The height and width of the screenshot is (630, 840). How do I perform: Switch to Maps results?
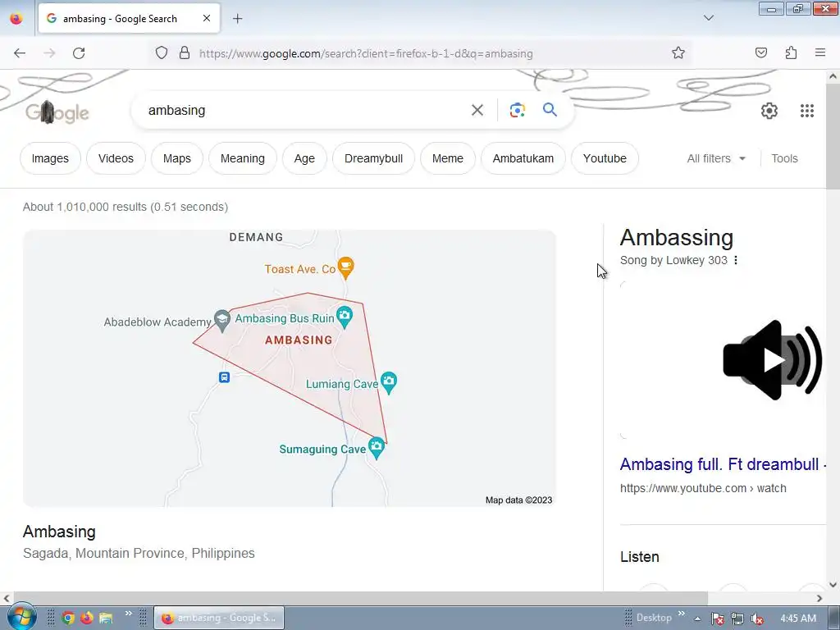point(177,158)
